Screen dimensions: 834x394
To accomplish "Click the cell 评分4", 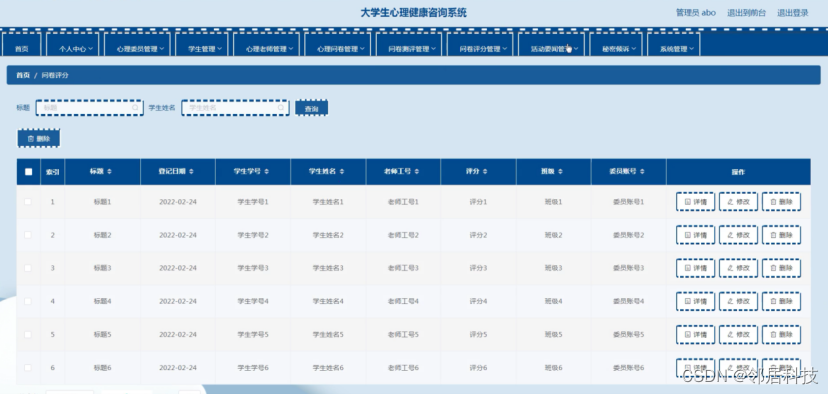I will (478, 301).
